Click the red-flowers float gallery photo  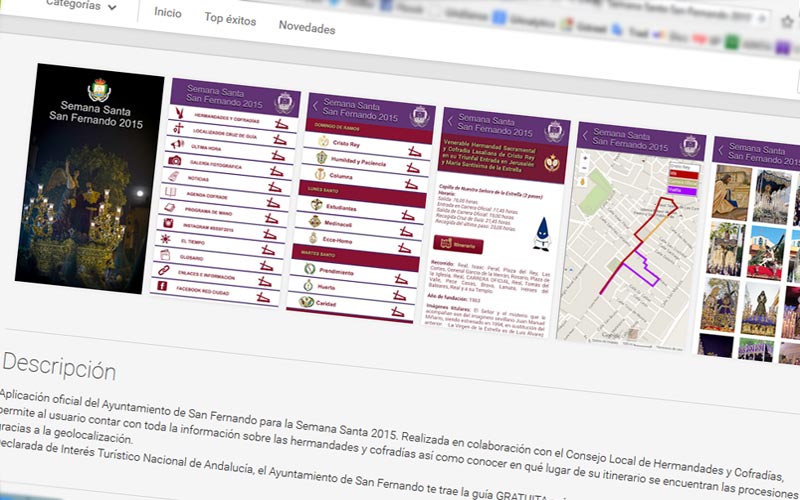point(766,253)
